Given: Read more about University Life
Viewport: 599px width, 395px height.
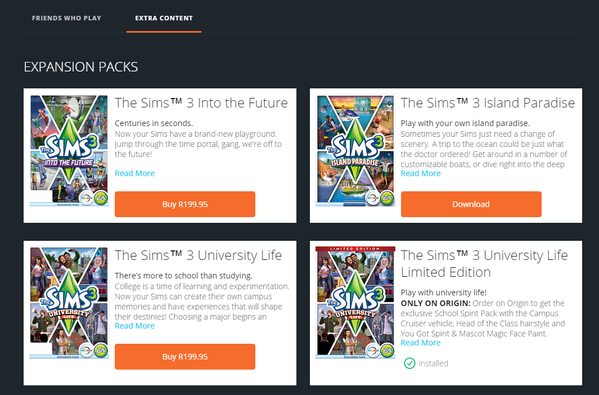Looking at the screenshot, I should (135, 326).
